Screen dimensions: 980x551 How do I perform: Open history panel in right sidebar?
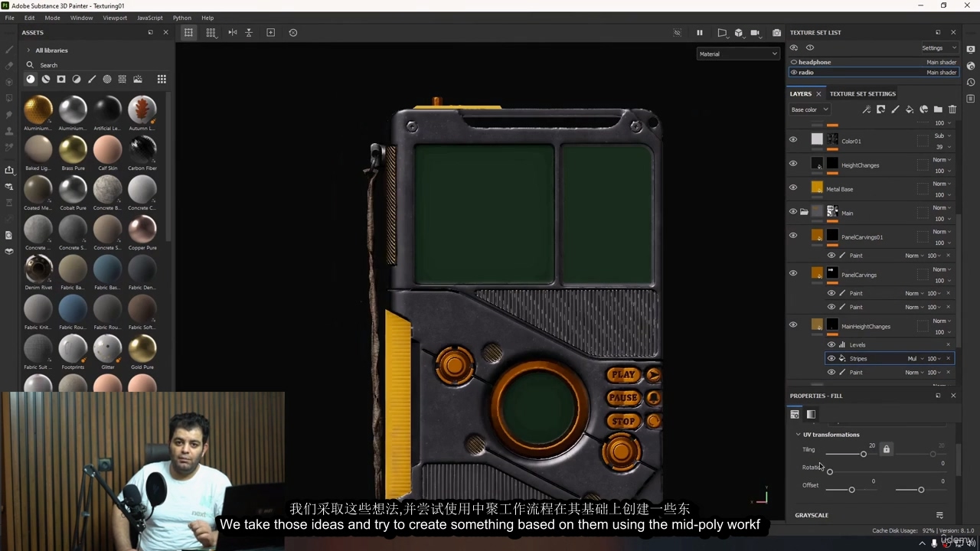tap(970, 82)
